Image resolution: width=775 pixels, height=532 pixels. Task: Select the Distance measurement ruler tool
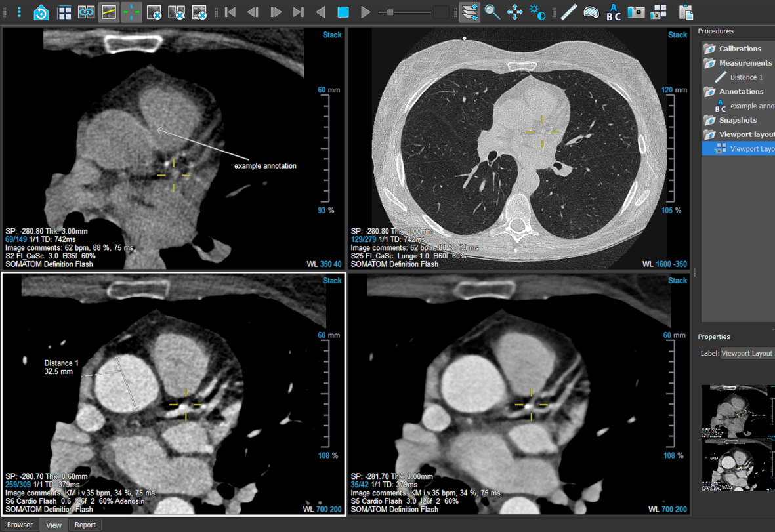pos(568,12)
